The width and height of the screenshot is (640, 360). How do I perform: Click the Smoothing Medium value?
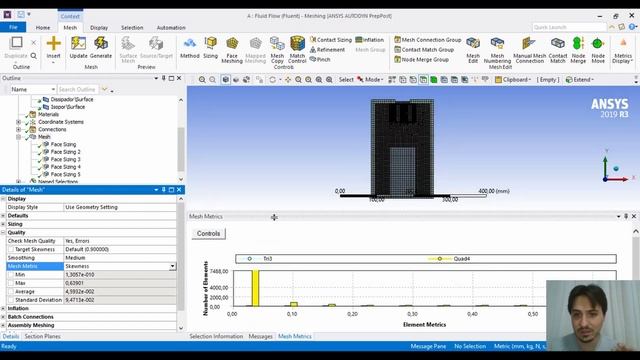(120, 258)
